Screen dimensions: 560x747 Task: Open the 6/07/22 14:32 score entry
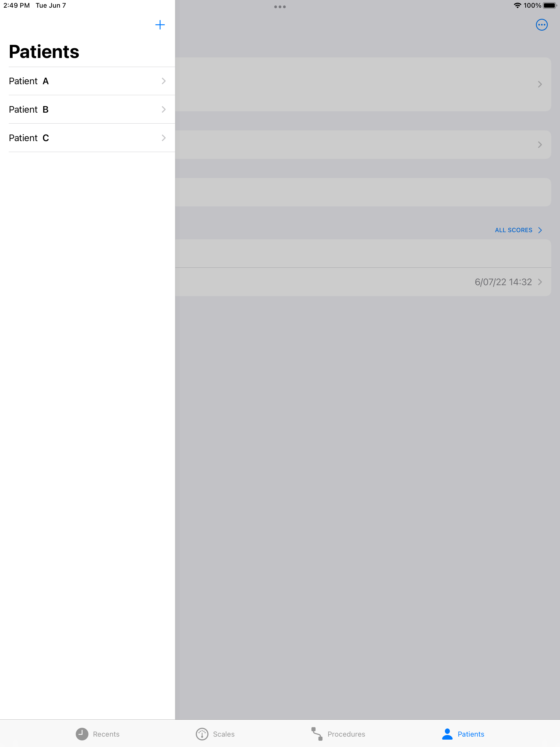(x=363, y=282)
